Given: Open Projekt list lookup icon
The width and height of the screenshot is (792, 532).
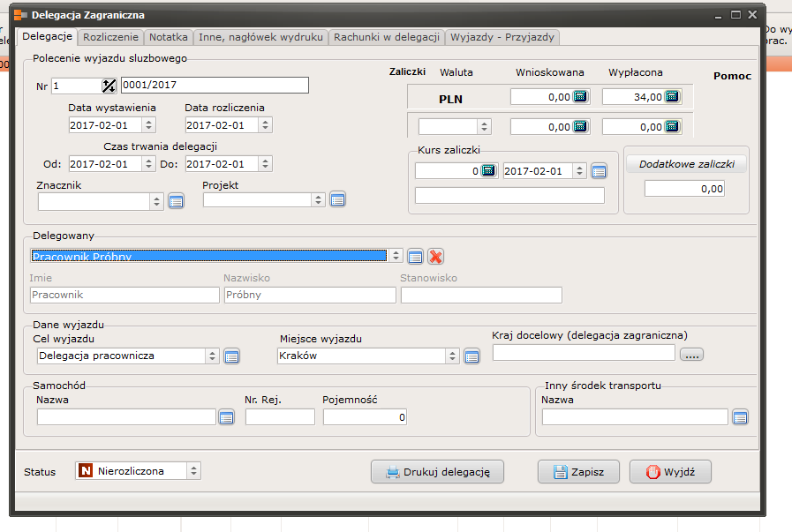Looking at the screenshot, I should tap(337, 200).
